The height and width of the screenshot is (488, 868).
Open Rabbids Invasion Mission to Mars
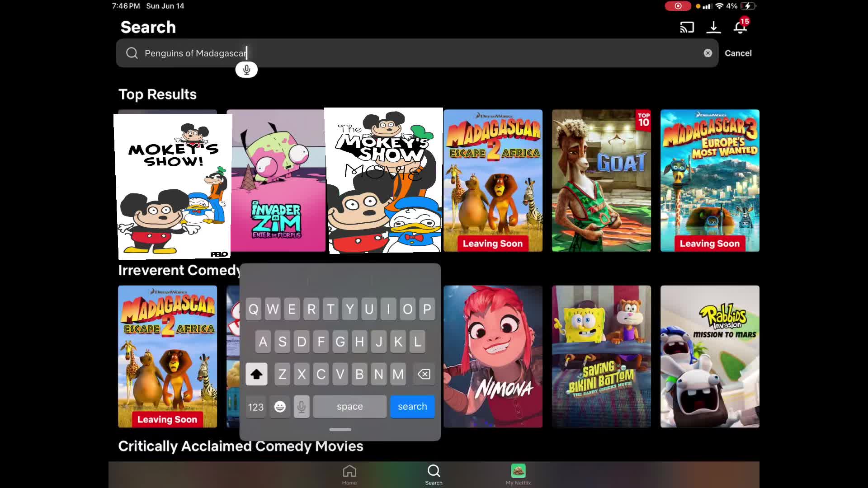[x=710, y=357]
